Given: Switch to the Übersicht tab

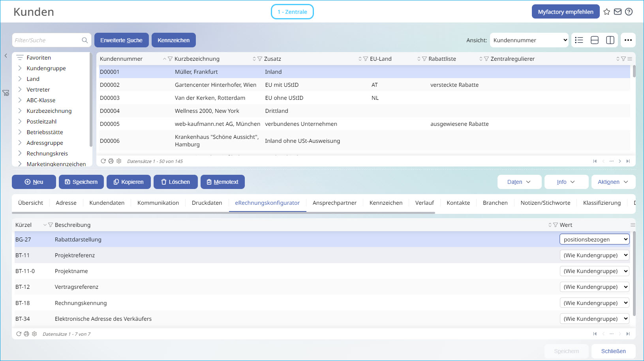Looking at the screenshot, I should pos(31,203).
